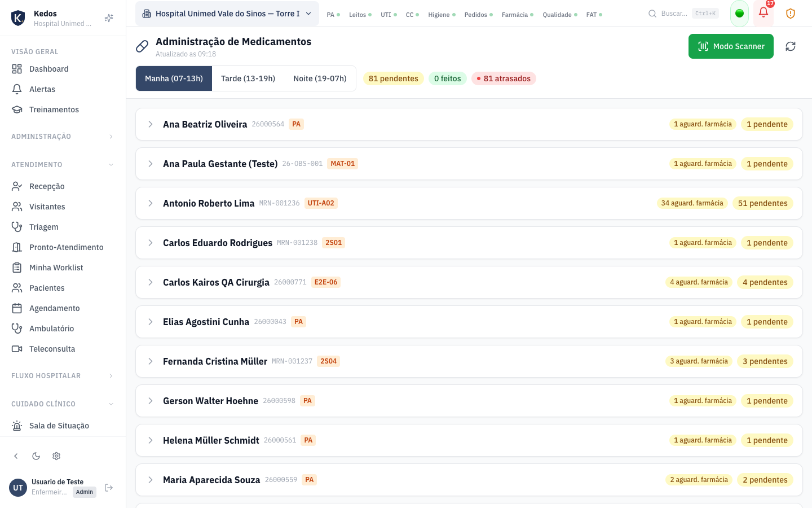Open Pacientes list
This screenshot has height=508, width=812.
[x=63, y=288]
